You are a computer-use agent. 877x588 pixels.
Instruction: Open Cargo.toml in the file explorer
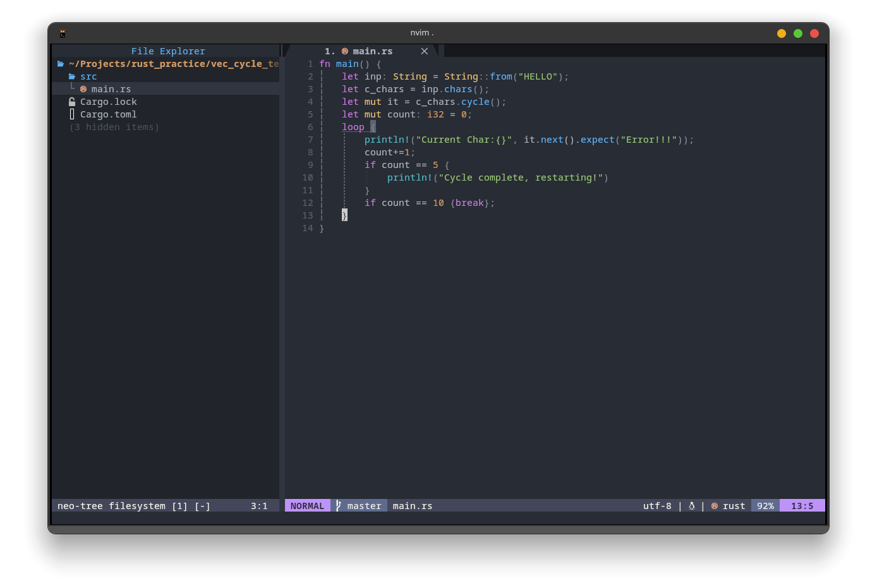[109, 114]
